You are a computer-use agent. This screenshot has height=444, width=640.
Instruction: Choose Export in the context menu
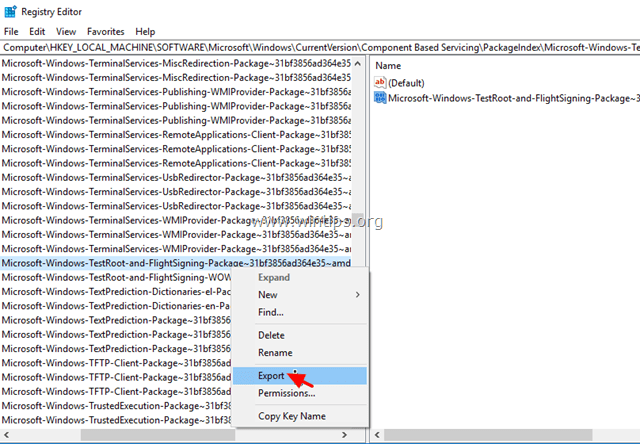coord(300,376)
